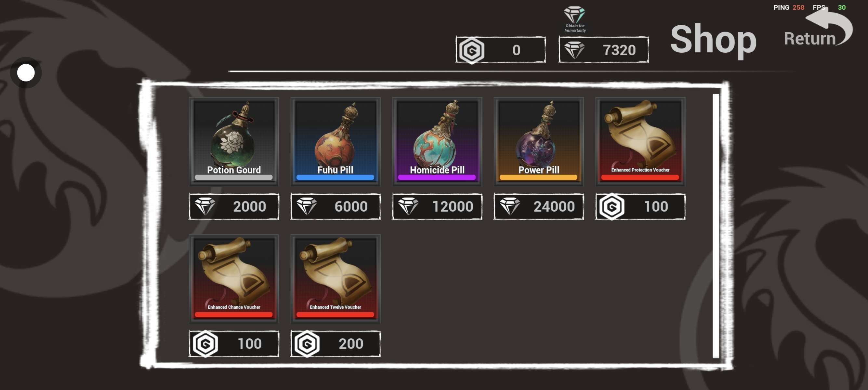Select the Enhanced Chance Voucher scroll
This screenshot has width=868, height=390.
pos(234,279)
